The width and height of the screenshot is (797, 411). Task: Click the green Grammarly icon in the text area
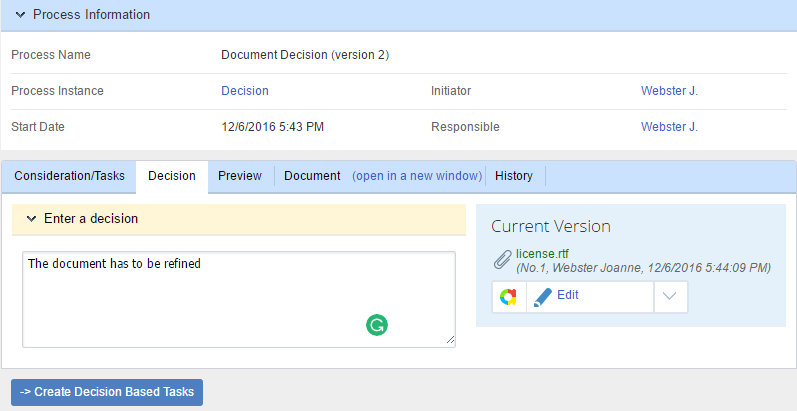(377, 324)
